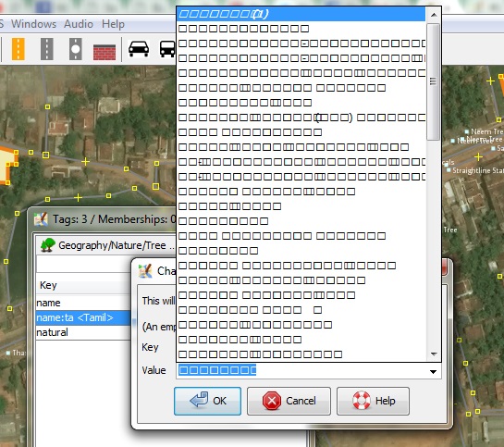Click the Help button in dialog
Screen dimensions: 504x447
(373, 401)
